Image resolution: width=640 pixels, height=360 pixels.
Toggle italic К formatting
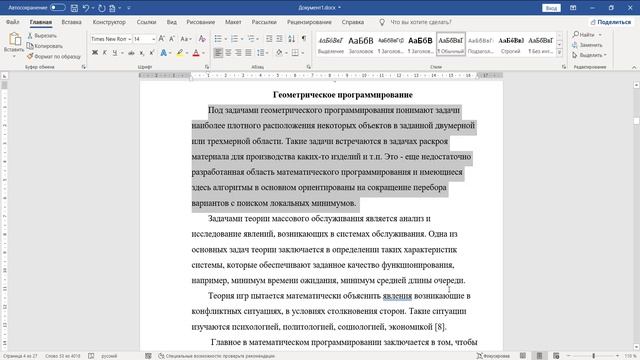tap(104, 53)
